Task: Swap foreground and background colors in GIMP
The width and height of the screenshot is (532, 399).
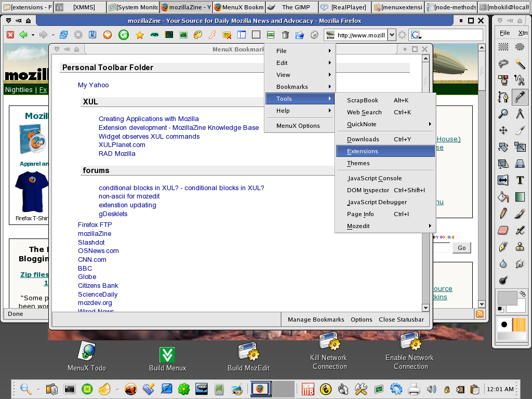Action: point(523,294)
